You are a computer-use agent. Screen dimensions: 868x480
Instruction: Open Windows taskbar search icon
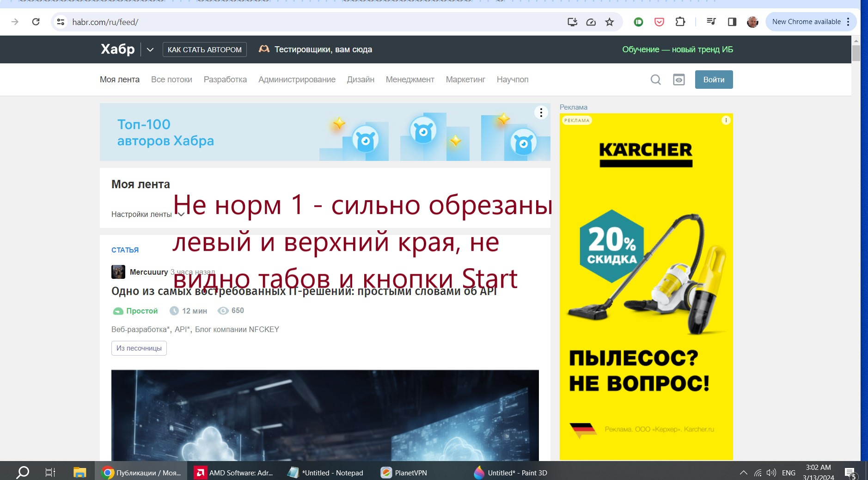(23, 472)
